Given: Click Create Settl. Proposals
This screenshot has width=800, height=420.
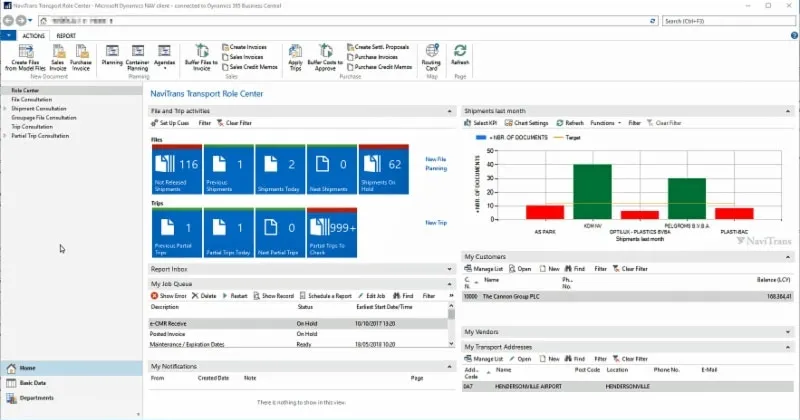Looking at the screenshot, I should click(378, 47).
